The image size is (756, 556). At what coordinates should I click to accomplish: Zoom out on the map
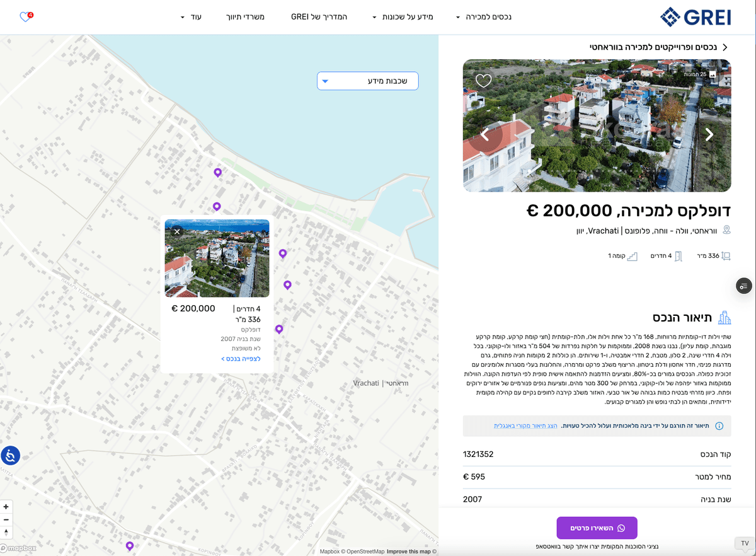click(x=6, y=519)
